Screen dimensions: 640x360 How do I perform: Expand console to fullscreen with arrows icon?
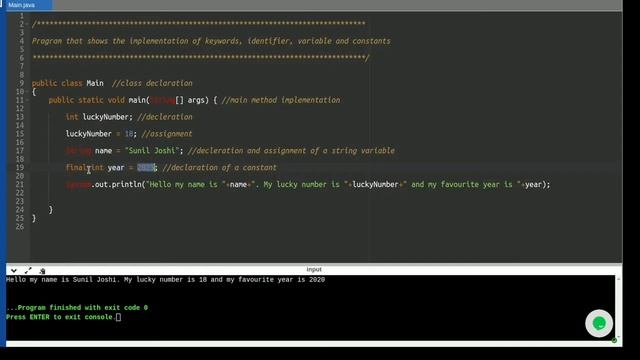(28, 271)
